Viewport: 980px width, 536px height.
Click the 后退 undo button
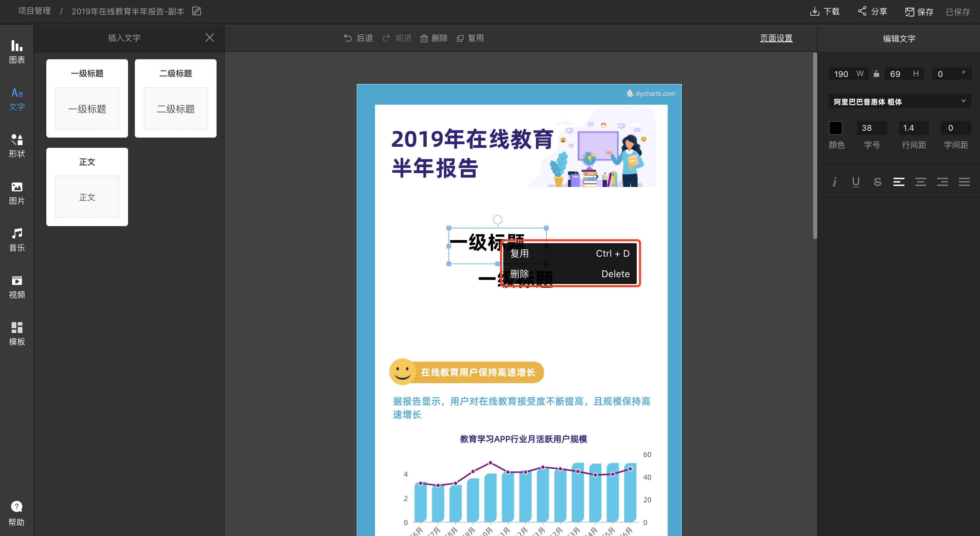(x=358, y=38)
